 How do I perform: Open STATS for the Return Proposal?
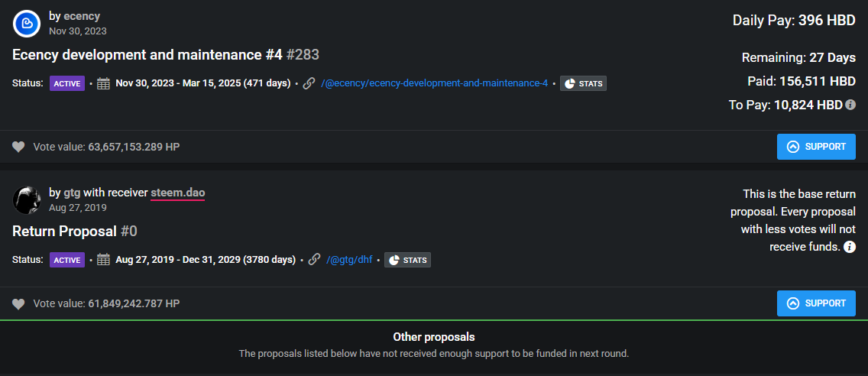pyautogui.click(x=407, y=260)
